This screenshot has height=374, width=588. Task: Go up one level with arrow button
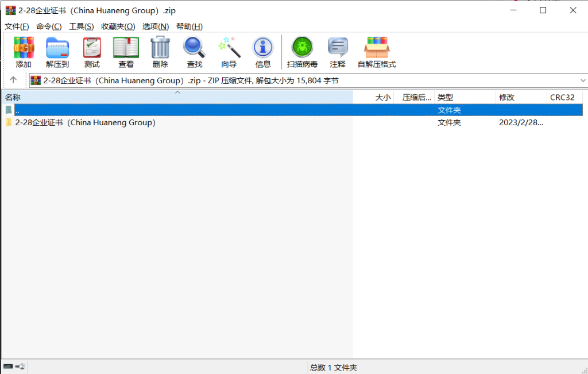13,80
